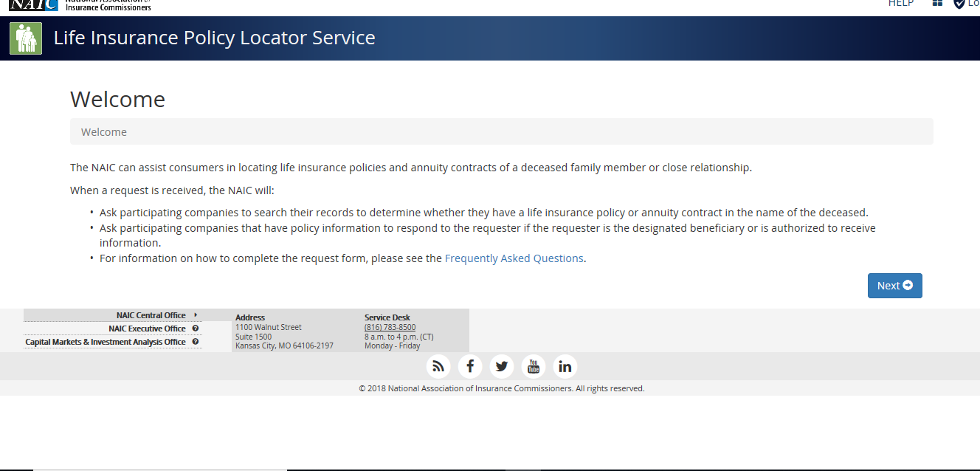
Task: Open the RSS feed icon
Action: pyautogui.click(x=438, y=366)
